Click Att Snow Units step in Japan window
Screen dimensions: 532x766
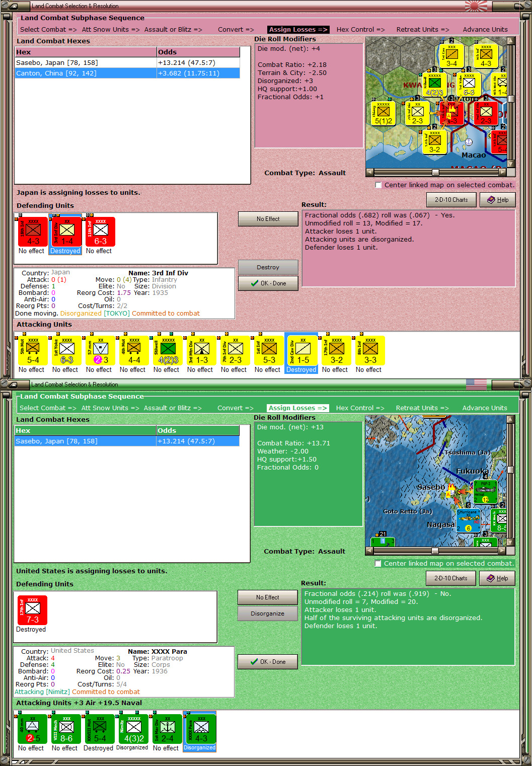pyautogui.click(x=111, y=30)
